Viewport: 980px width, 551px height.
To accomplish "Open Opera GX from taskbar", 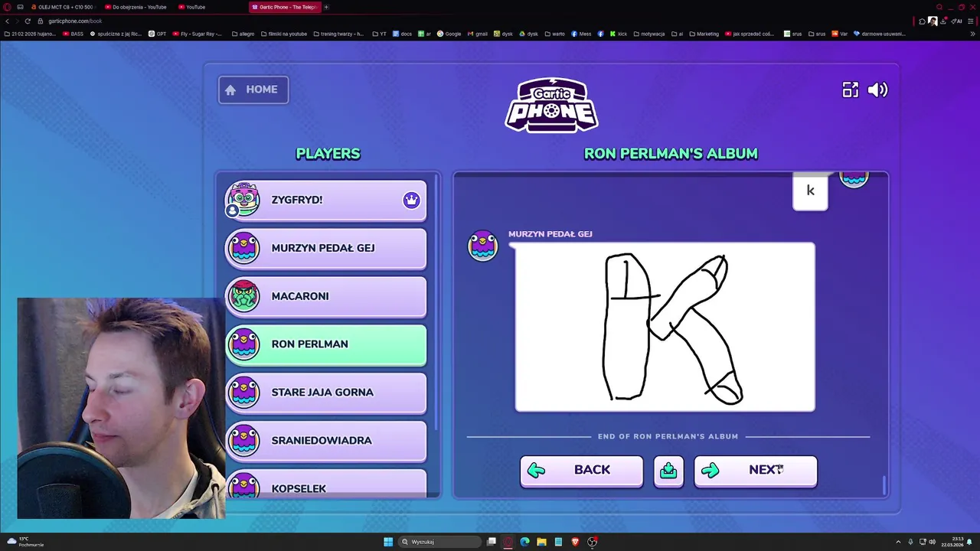I will (508, 542).
